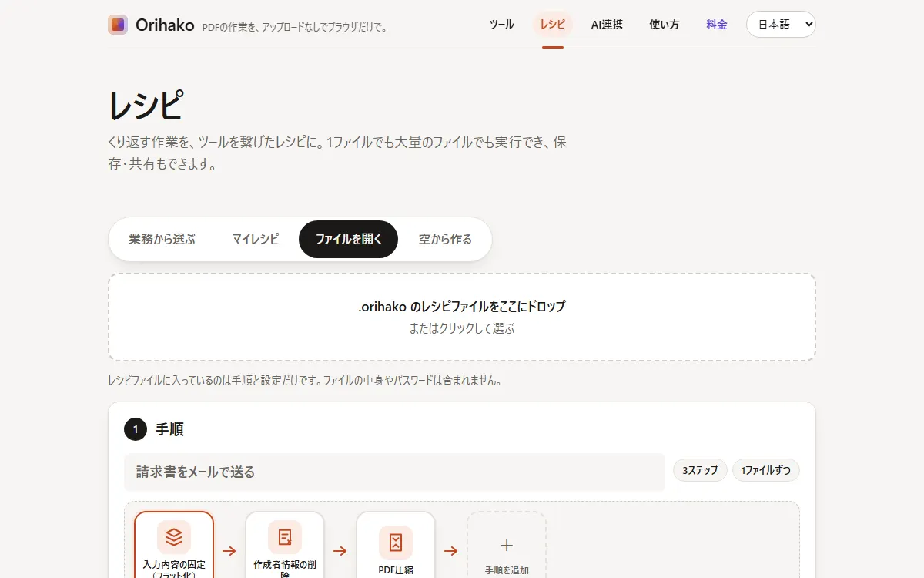Open the 料金 pricing page
The height and width of the screenshot is (578, 924).
coord(717,25)
